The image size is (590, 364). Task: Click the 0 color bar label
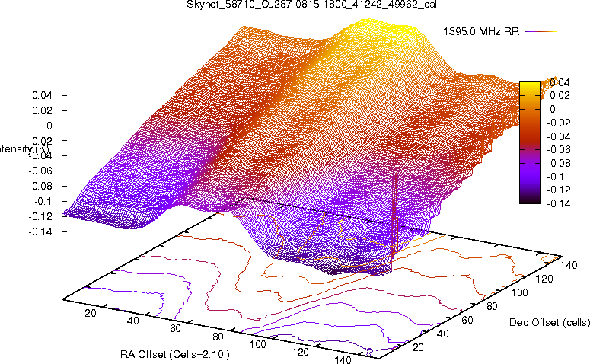coord(553,109)
